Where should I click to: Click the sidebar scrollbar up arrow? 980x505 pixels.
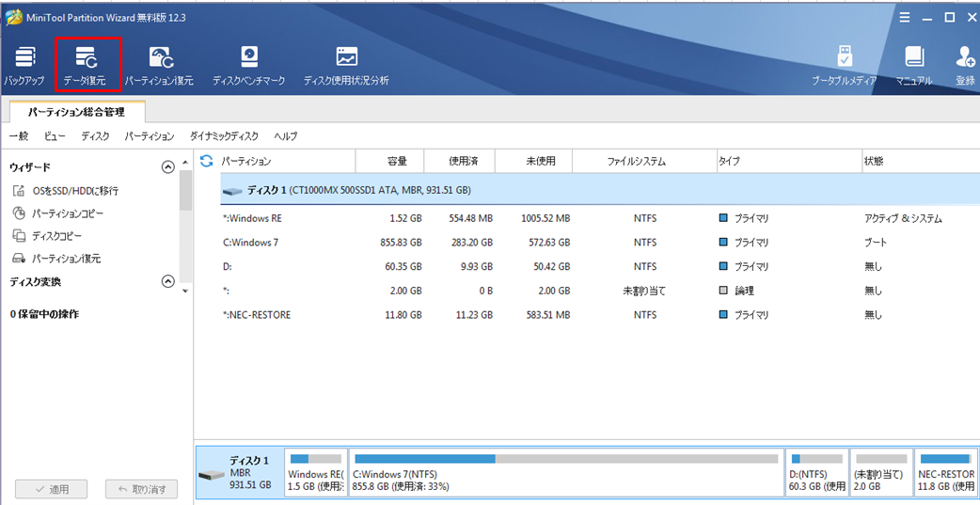click(x=184, y=163)
